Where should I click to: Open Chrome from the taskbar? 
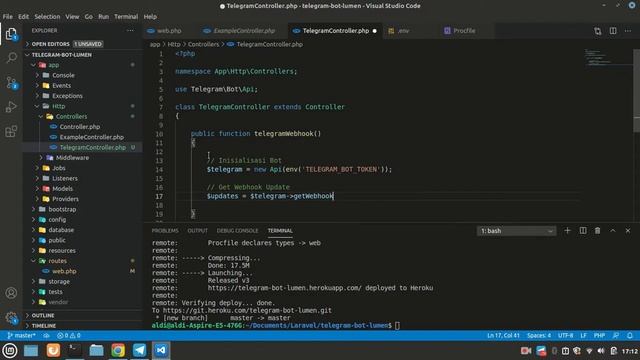(x=118, y=350)
